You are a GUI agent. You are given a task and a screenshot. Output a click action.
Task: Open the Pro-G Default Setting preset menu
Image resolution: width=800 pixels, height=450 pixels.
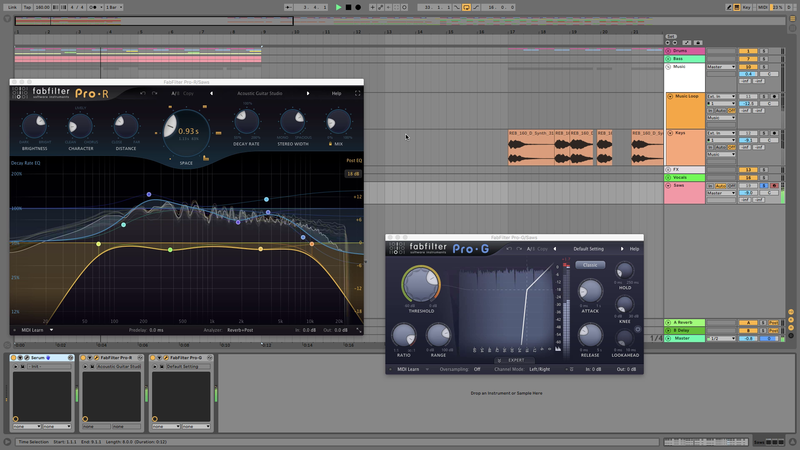(588, 249)
